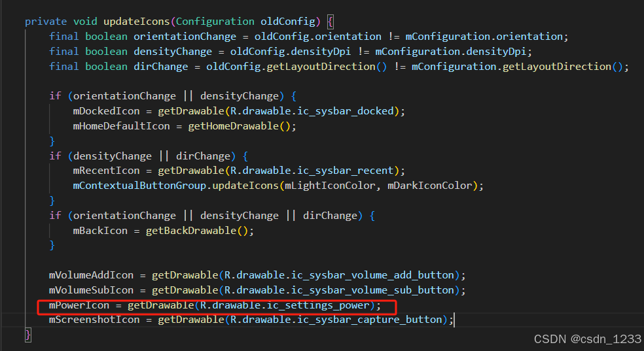Screen dimensions: 644x351
Task: Click 'oldConfig' parameter inside the method signature
Action: pos(287,22)
